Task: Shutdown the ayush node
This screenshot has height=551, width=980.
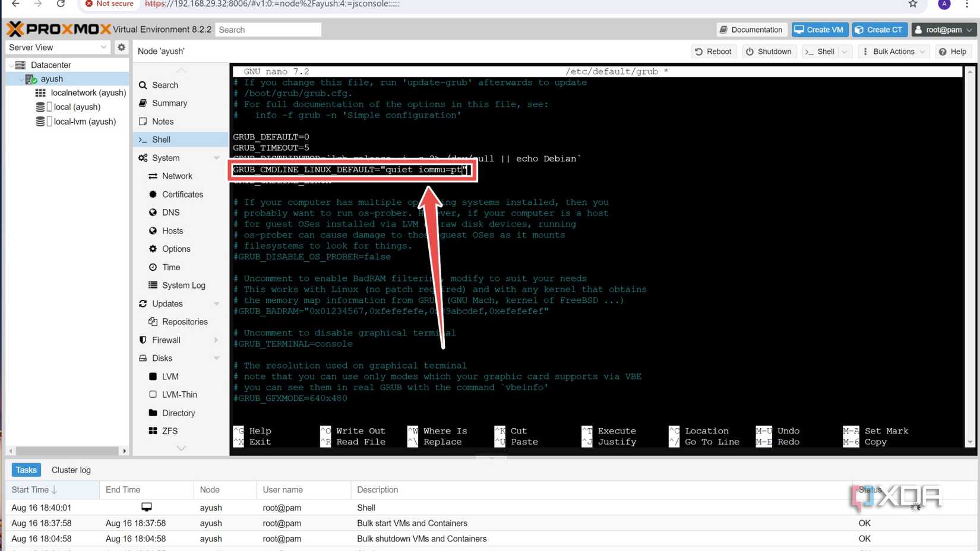Action: 769,51
